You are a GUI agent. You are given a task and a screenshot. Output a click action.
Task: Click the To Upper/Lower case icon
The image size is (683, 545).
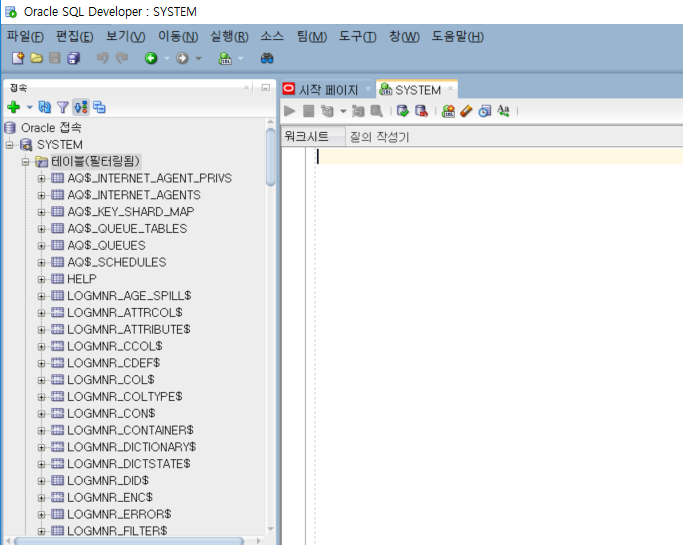(x=504, y=111)
